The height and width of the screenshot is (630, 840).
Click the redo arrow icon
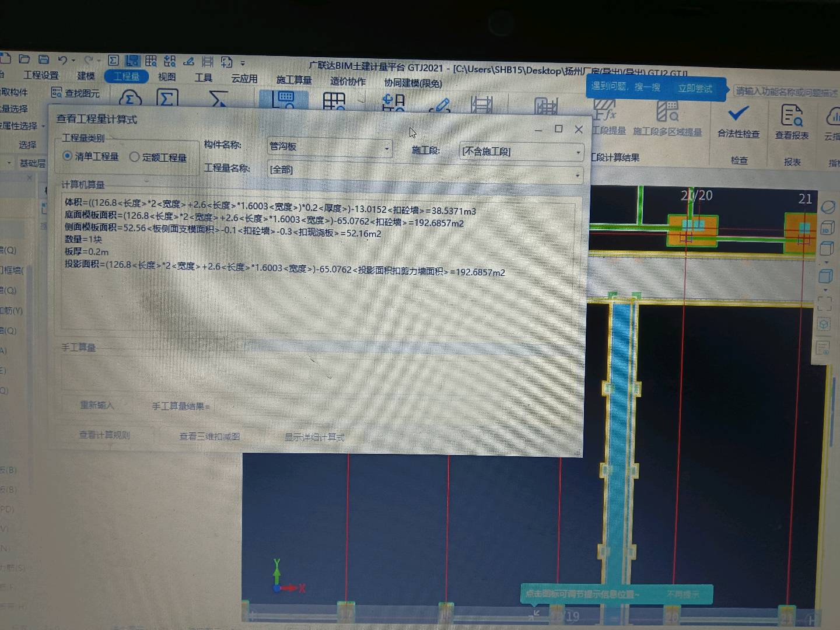[88, 60]
